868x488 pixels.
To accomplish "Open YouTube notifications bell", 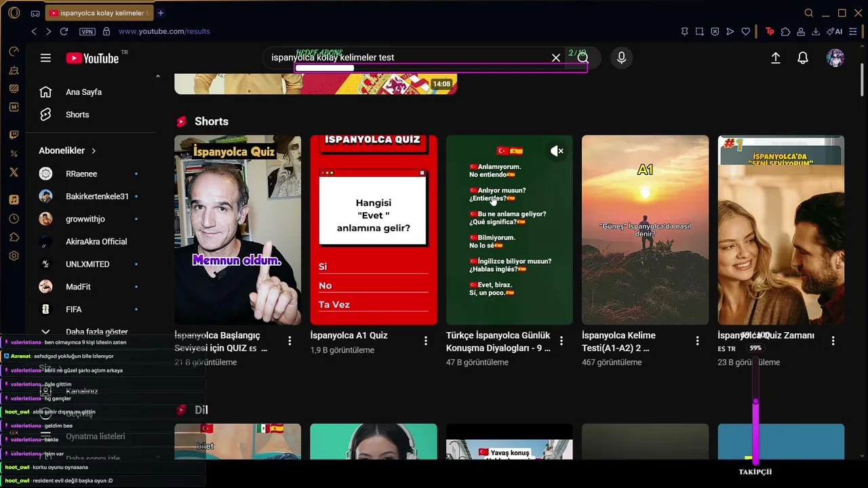I will [x=803, y=58].
